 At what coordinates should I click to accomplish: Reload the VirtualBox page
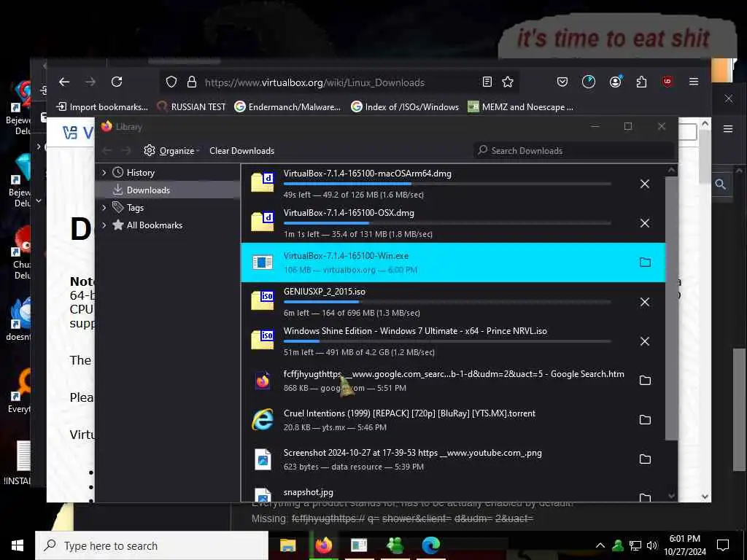pyautogui.click(x=117, y=82)
